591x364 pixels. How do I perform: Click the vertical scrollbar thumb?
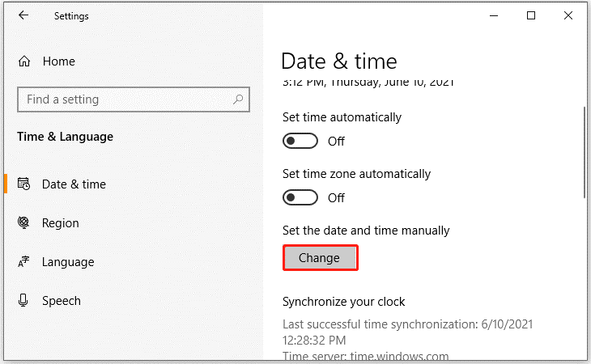coord(585,152)
